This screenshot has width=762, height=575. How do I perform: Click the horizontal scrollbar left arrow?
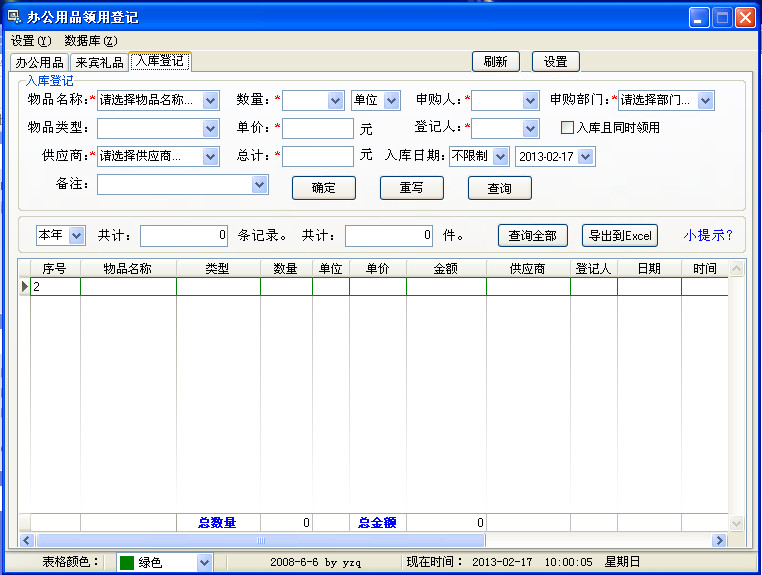click(x=27, y=540)
